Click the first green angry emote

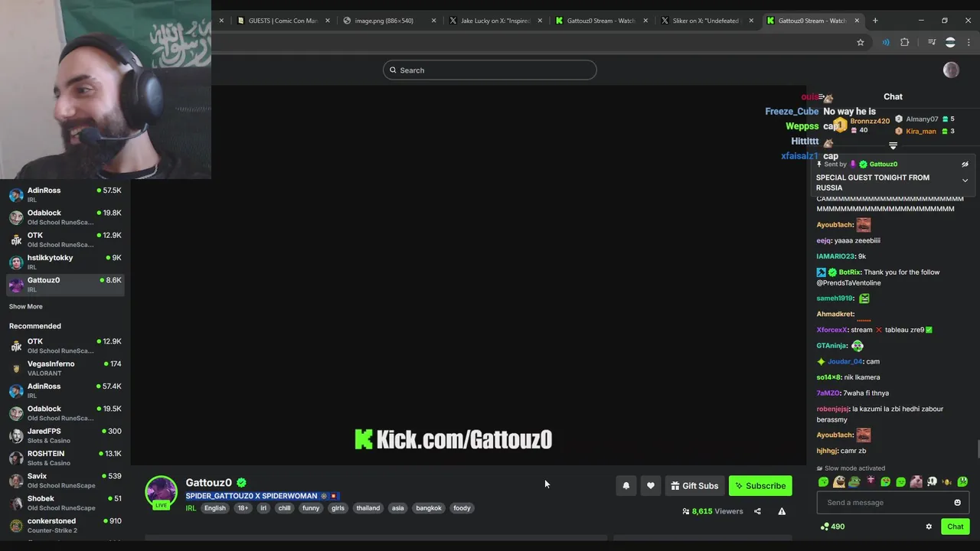click(x=824, y=482)
